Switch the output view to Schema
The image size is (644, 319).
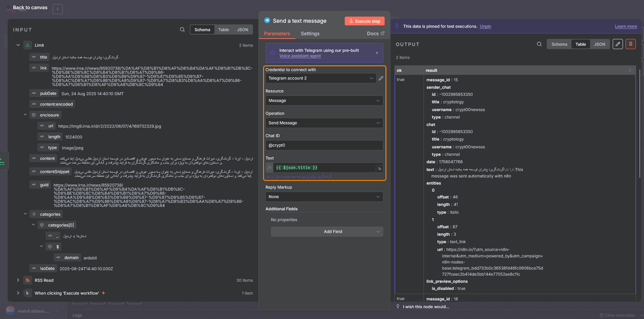(559, 44)
